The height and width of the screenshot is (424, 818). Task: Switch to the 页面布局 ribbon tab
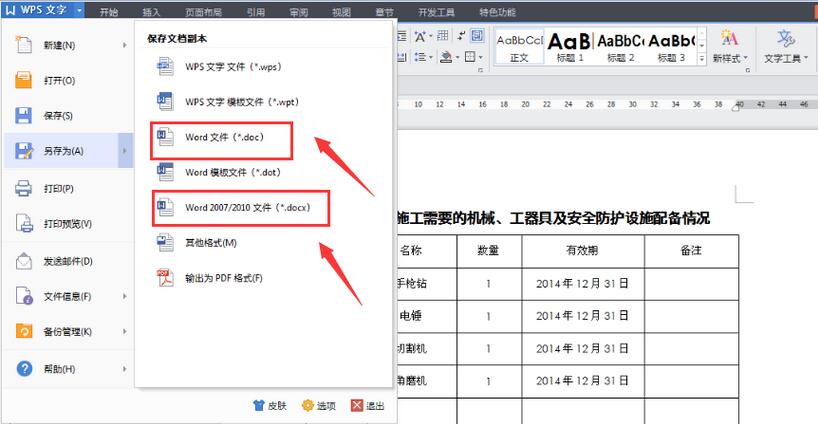pos(203,12)
